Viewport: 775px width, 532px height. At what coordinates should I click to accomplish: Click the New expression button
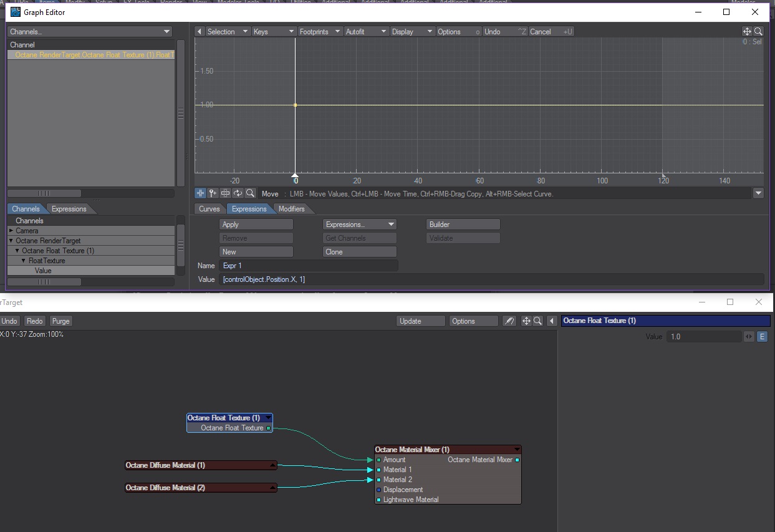point(256,252)
